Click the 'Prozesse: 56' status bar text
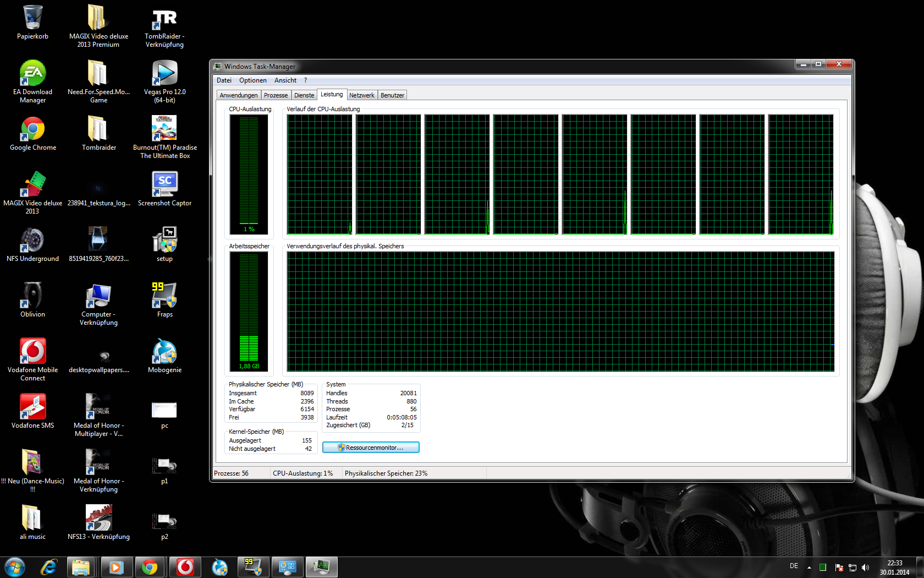This screenshot has height=578, width=924. tap(231, 473)
